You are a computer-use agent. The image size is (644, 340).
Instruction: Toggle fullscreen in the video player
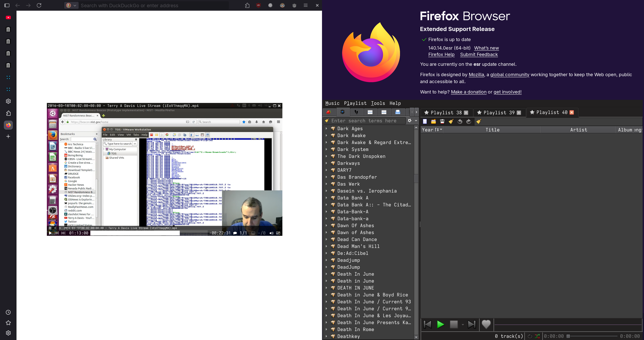click(278, 233)
